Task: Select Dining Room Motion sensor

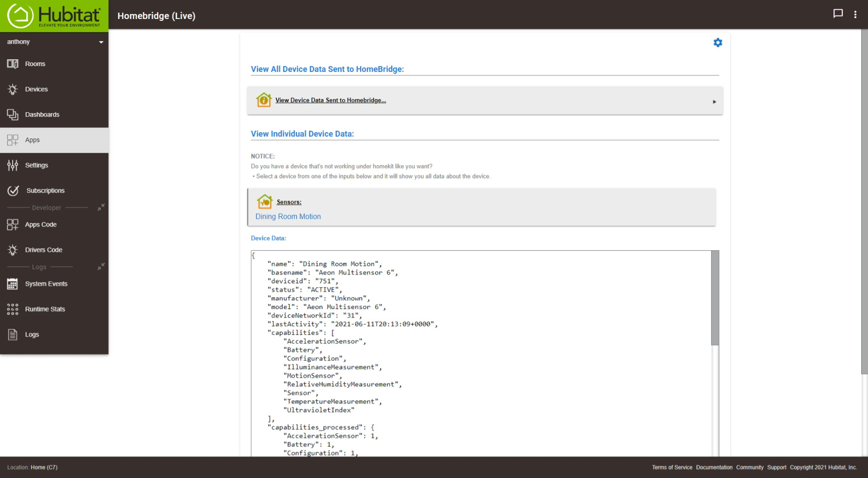Action: coord(288,217)
